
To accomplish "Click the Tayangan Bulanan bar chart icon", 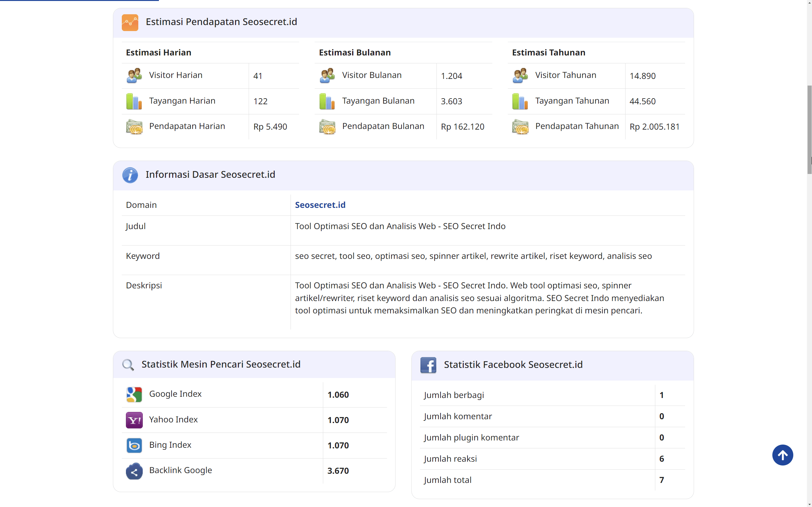I will click(327, 101).
